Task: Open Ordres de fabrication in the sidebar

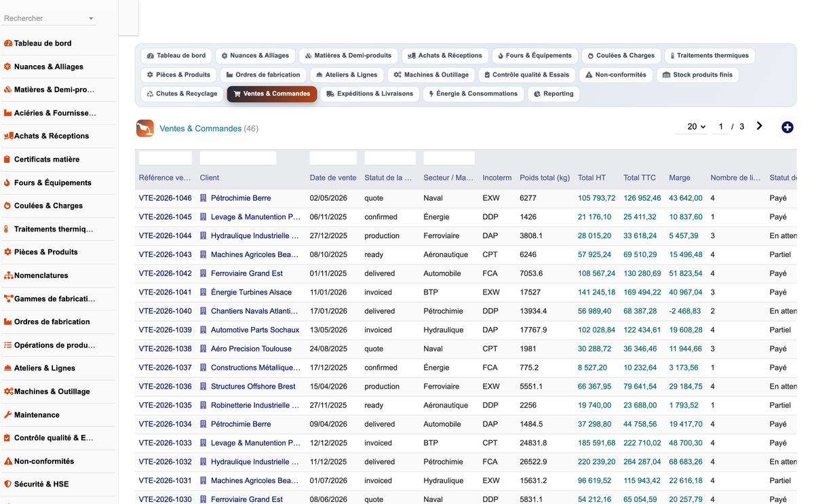Action: coord(52,322)
